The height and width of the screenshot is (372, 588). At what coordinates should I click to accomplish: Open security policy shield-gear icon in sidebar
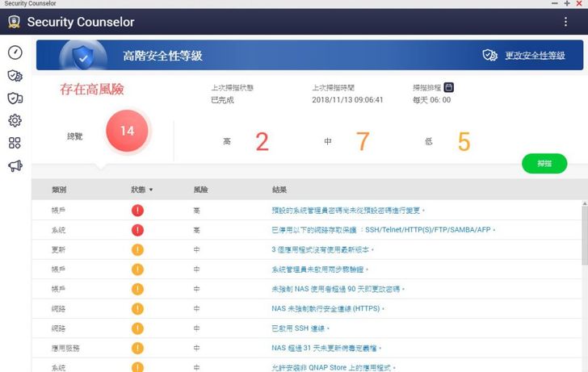coord(15,76)
